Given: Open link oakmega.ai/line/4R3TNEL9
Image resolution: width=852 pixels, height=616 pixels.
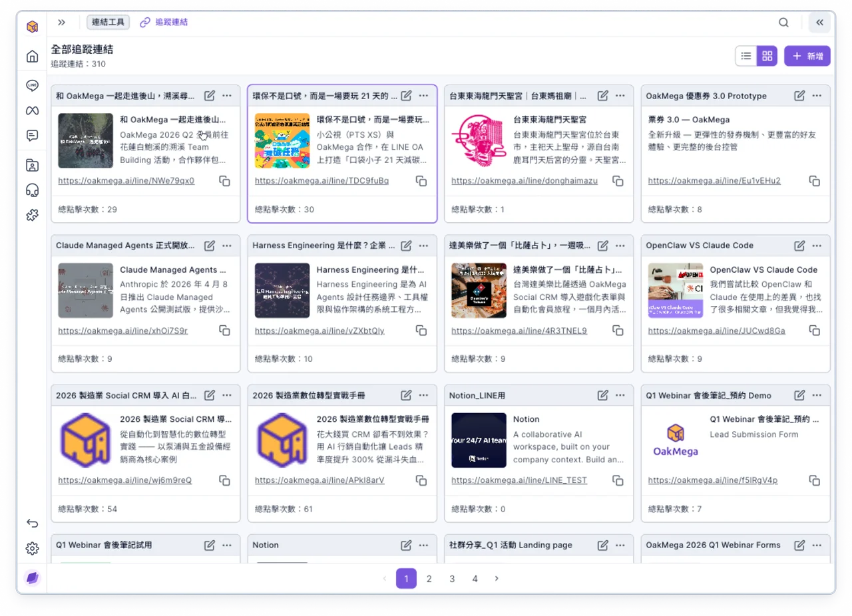Looking at the screenshot, I should [x=519, y=331].
